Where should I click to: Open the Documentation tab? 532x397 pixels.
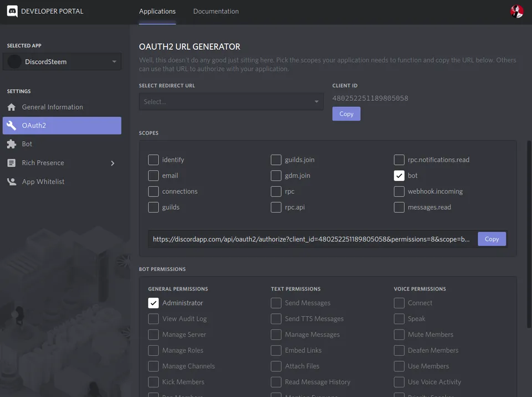coord(216,11)
